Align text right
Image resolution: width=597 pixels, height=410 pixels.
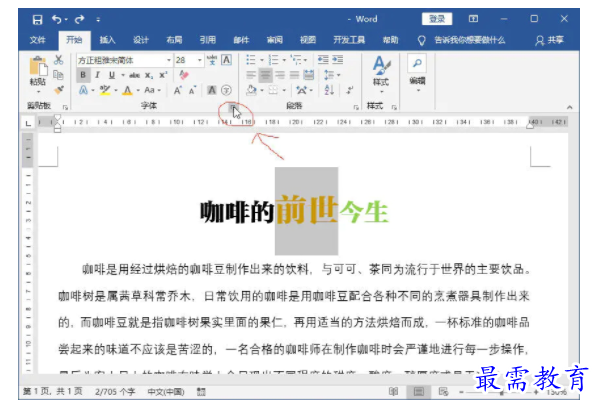[280, 75]
